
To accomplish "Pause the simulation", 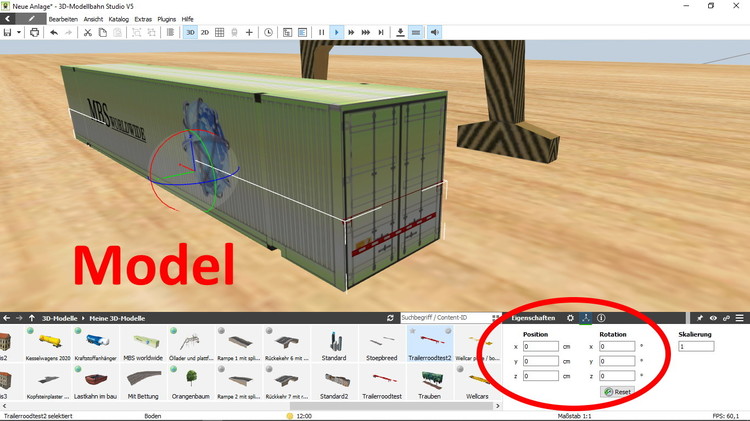I will 321,33.
